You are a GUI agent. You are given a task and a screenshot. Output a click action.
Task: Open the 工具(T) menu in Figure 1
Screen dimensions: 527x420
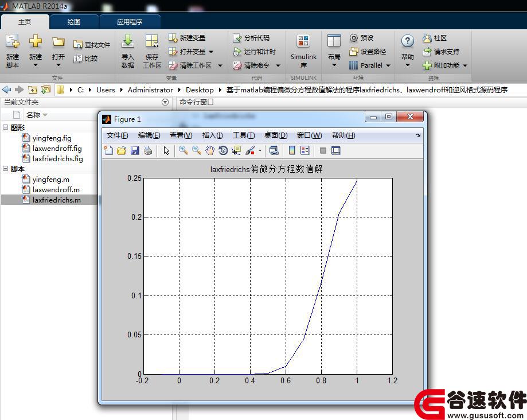pyautogui.click(x=244, y=135)
